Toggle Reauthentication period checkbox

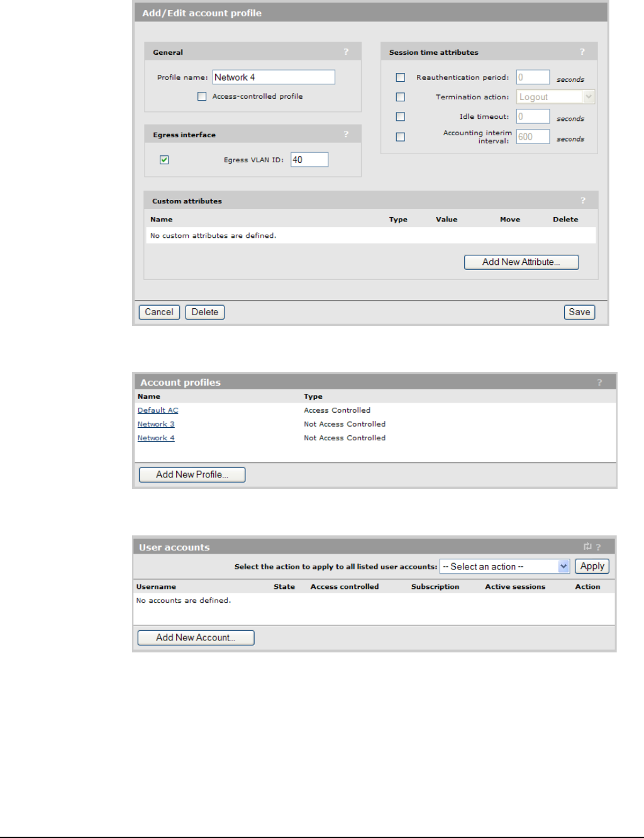point(400,77)
